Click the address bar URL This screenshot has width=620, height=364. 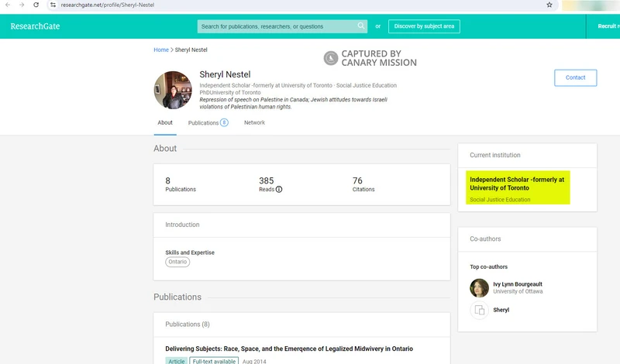tap(108, 5)
